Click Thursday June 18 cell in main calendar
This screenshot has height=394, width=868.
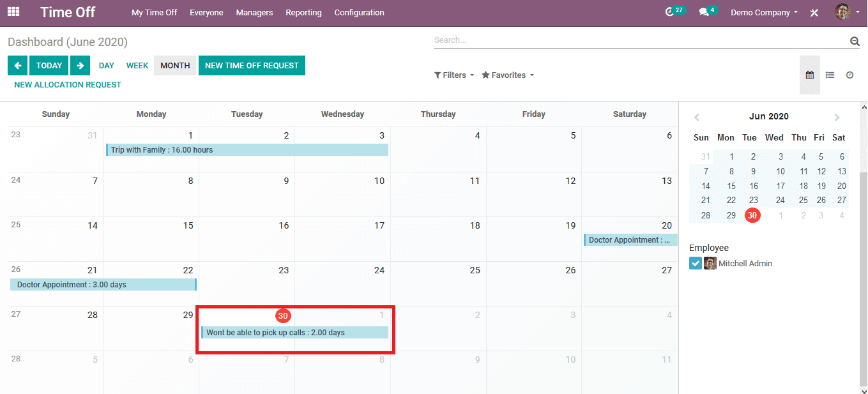coord(438,239)
